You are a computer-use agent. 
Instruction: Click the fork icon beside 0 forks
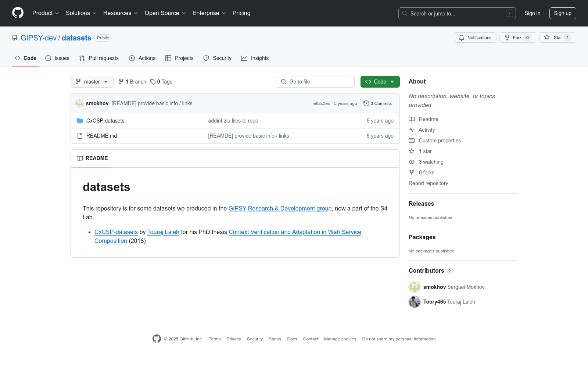point(412,173)
